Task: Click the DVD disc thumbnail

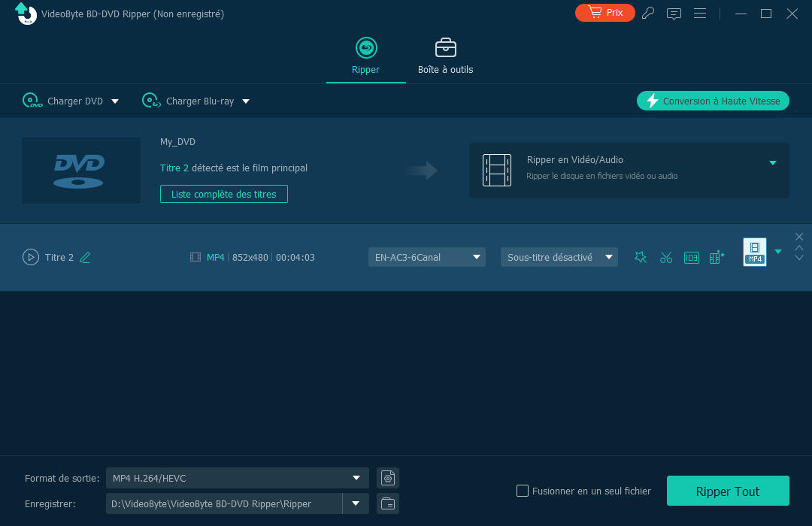Action: tap(80, 171)
